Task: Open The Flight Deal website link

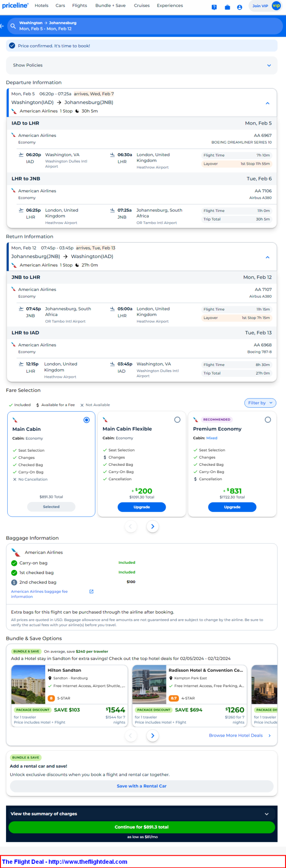Action: tap(64, 862)
